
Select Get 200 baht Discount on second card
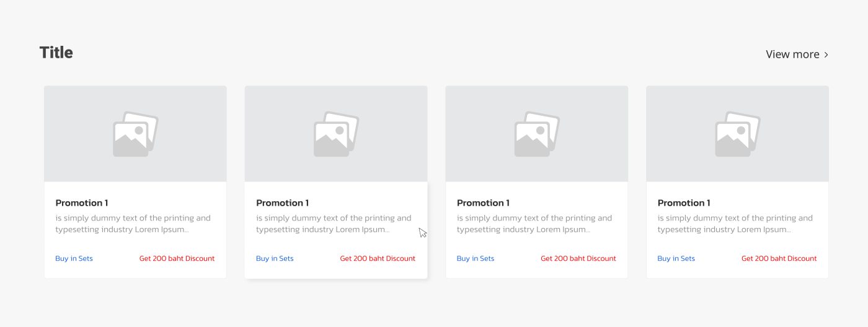point(378,258)
